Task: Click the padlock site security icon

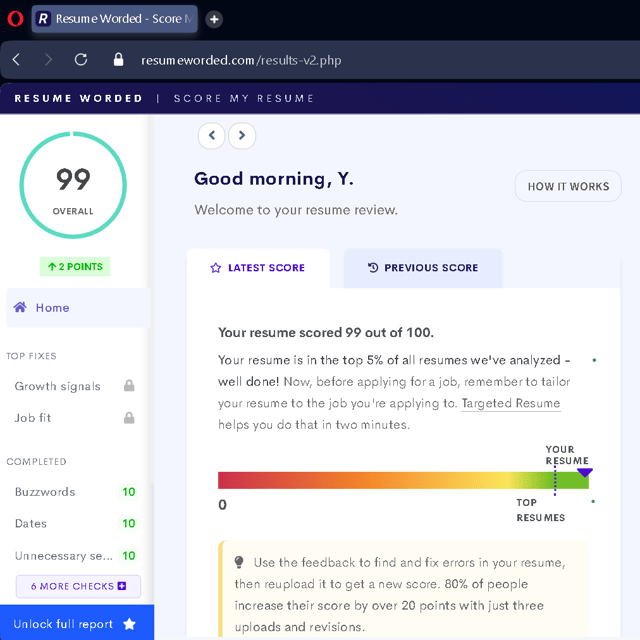Action: click(118, 60)
